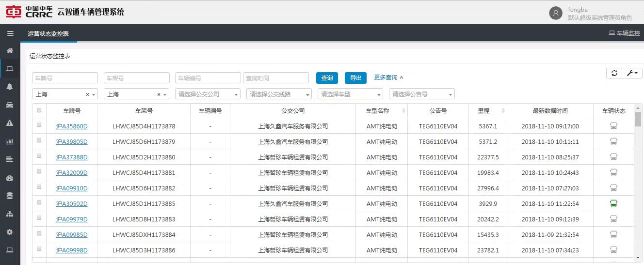
Task: Open vehicle link 沪A32009D
Action: coord(72,173)
